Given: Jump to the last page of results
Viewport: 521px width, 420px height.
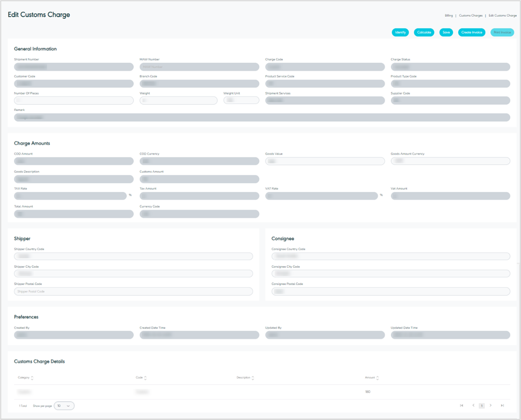Looking at the screenshot, I should click(x=502, y=405).
